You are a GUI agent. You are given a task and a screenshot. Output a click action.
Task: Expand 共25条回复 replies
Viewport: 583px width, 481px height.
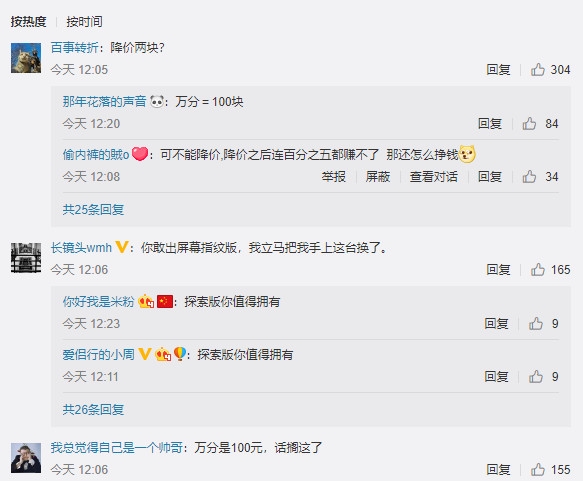click(x=93, y=210)
